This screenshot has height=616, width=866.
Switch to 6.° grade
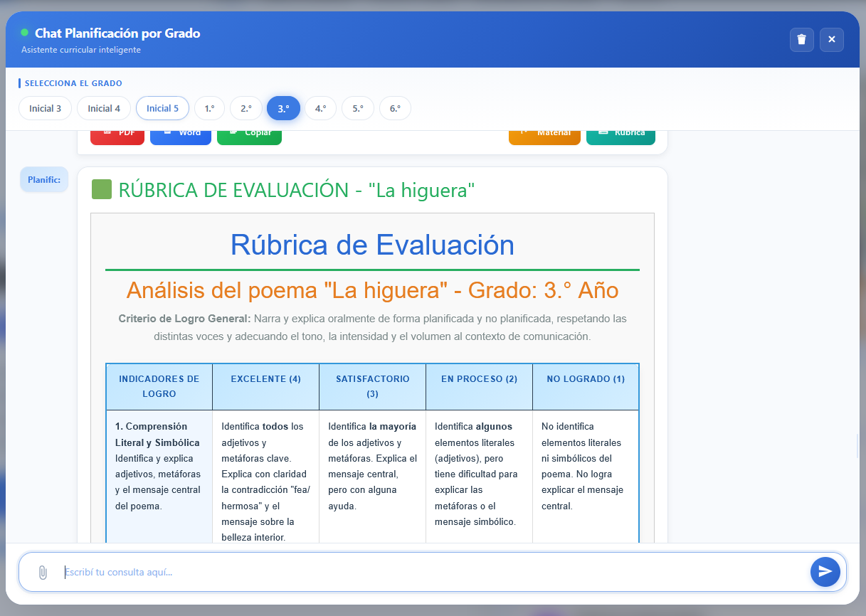pyautogui.click(x=394, y=108)
